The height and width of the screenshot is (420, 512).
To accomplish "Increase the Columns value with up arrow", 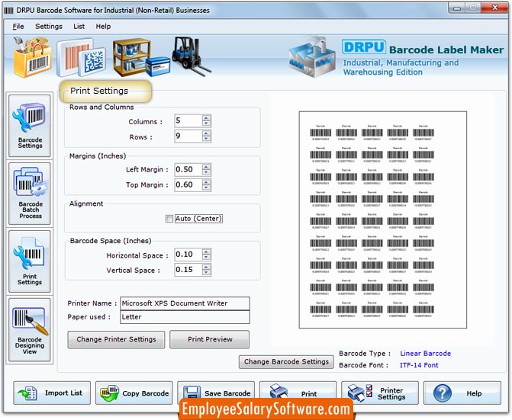I will coord(206,118).
